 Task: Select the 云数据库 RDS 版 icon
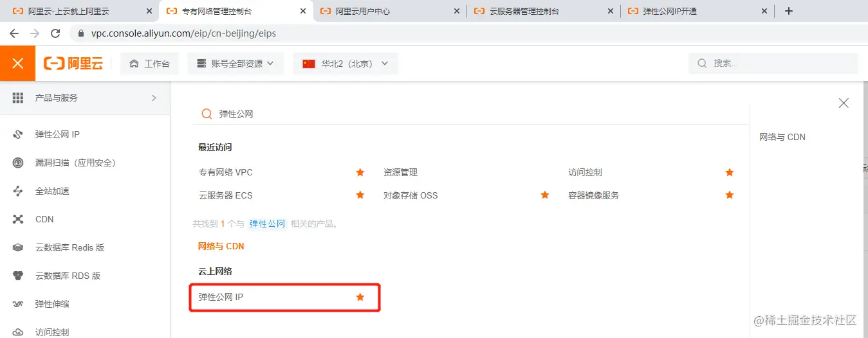tap(18, 276)
